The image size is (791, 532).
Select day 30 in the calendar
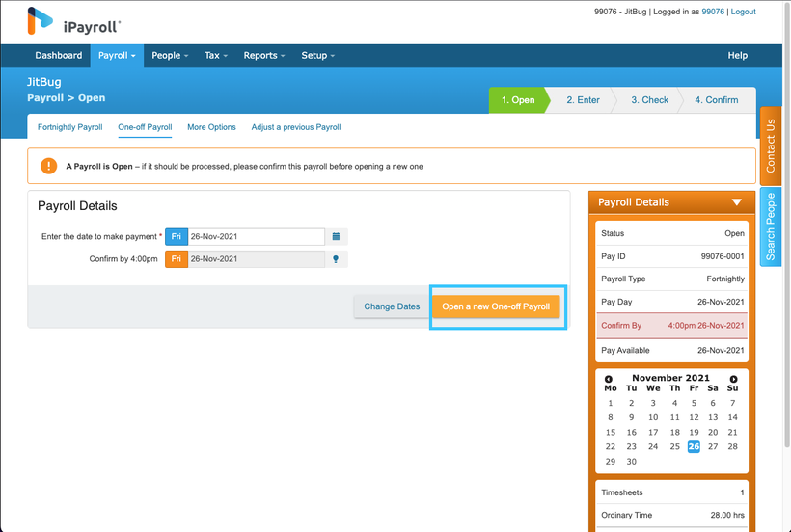click(x=631, y=462)
